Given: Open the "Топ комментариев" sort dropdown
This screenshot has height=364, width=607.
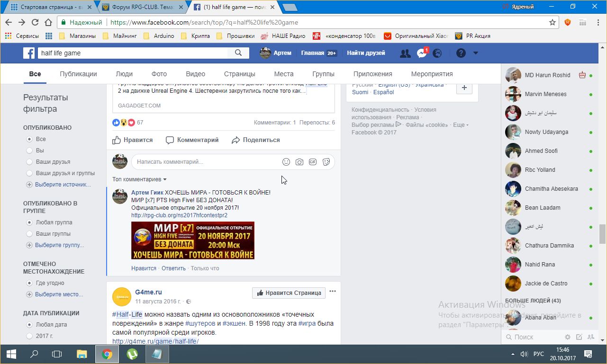Looking at the screenshot, I should coord(139,179).
